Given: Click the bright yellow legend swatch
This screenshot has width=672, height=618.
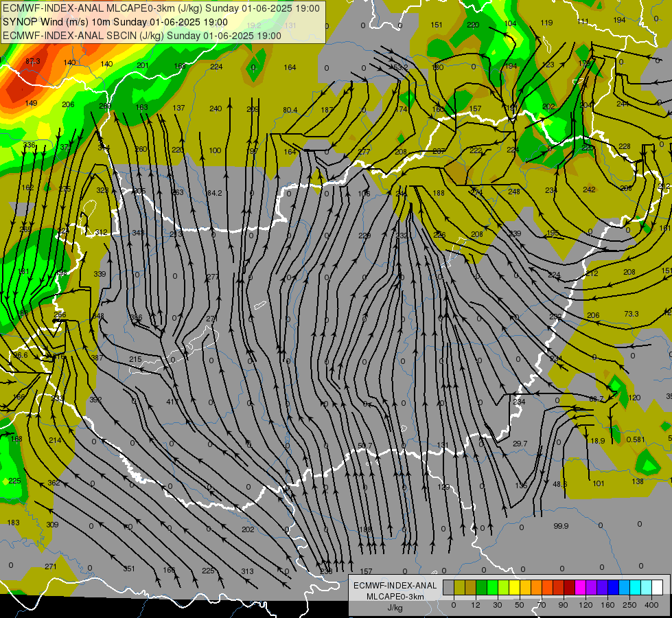Looking at the screenshot, I should pyautogui.click(x=514, y=587).
